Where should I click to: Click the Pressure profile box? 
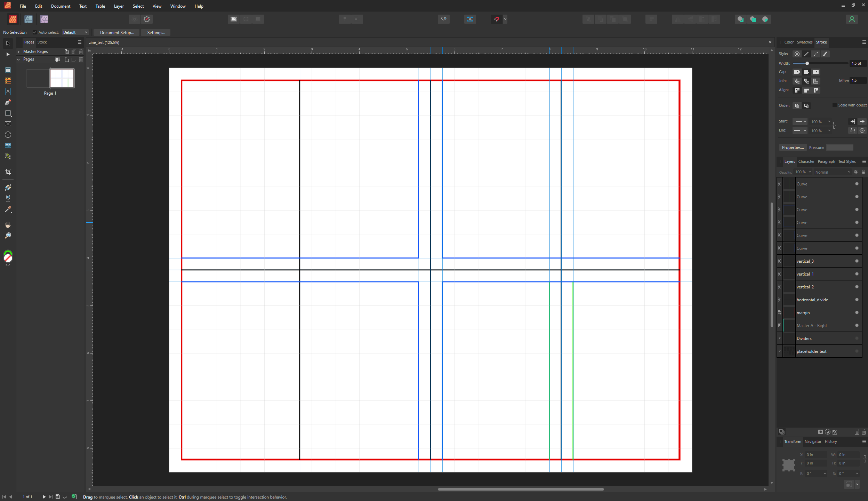pyautogui.click(x=839, y=148)
